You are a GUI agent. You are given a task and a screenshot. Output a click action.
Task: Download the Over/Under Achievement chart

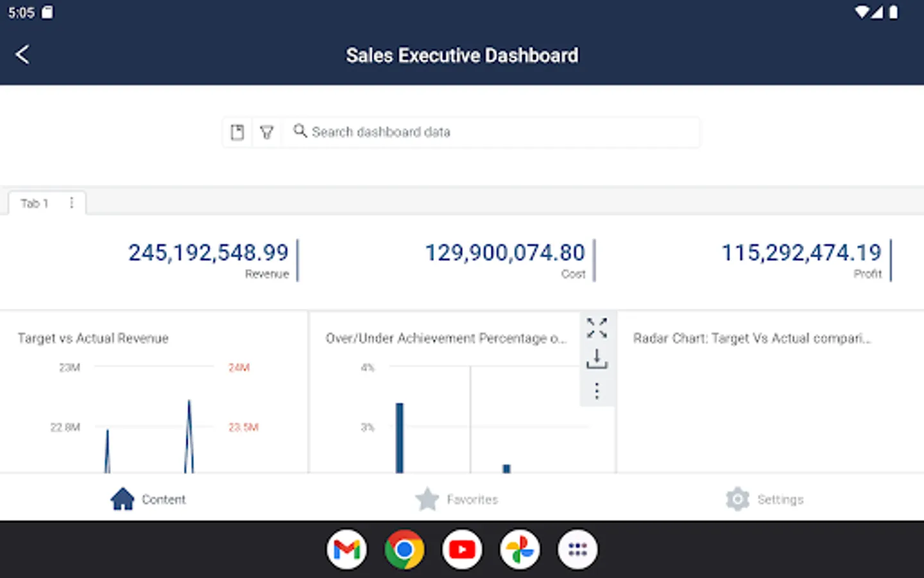point(597,359)
